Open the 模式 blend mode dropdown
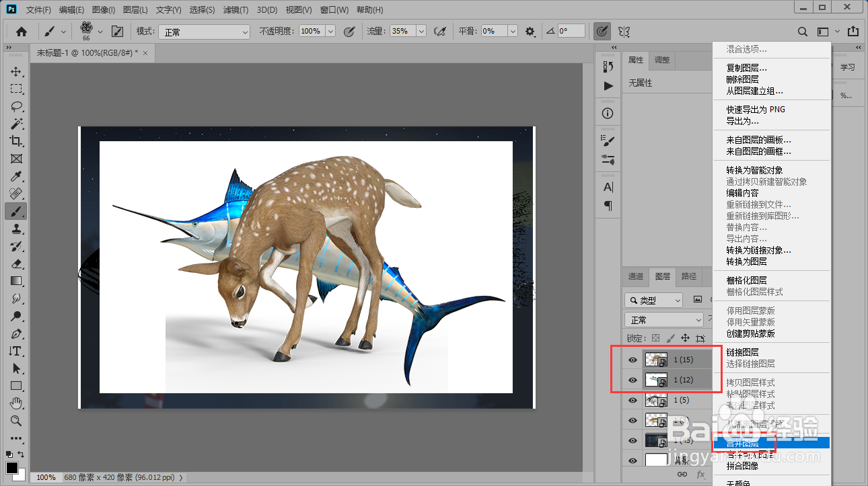868x486 pixels. (203, 32)
